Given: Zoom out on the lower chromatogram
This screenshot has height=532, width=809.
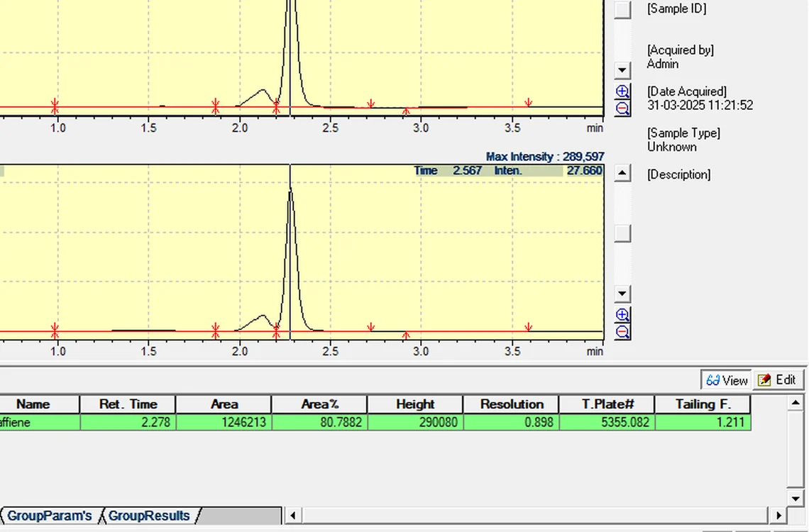Looking at the screenshot, I should (x=623, y=331).
